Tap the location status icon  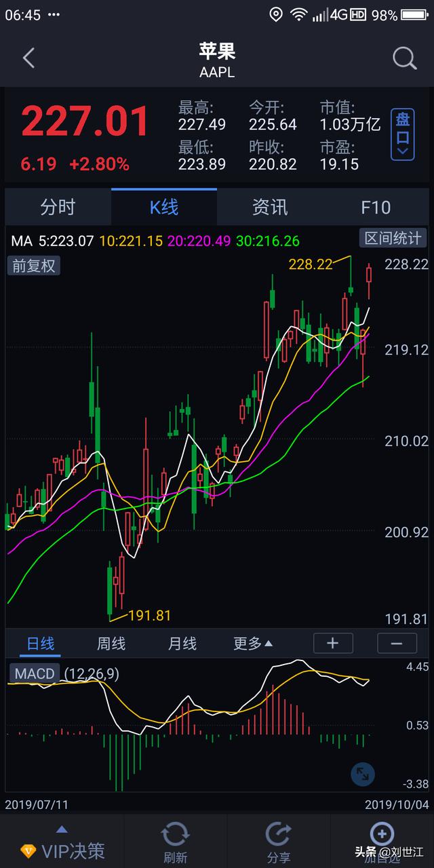275,14
